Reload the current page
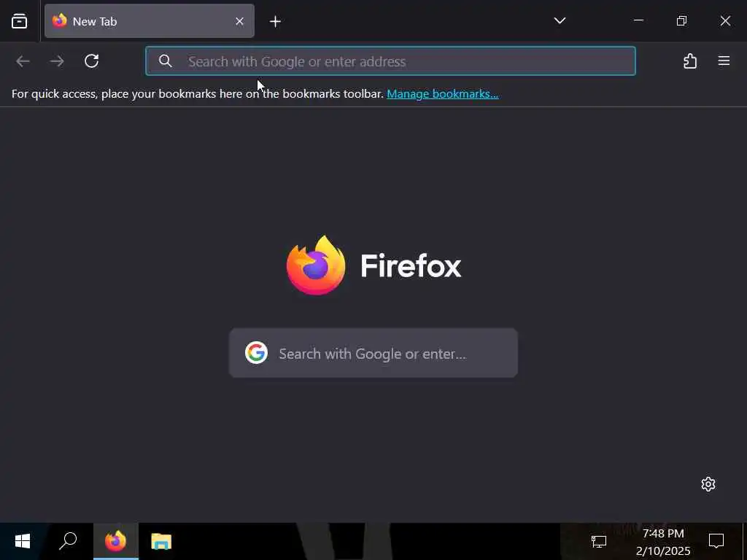747x560 pixels. pos(91,61)
